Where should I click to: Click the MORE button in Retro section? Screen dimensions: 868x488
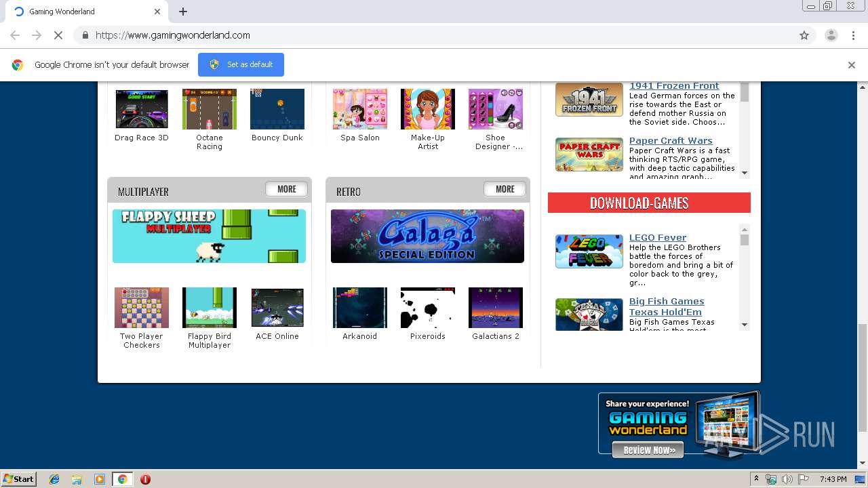point(505,189)
